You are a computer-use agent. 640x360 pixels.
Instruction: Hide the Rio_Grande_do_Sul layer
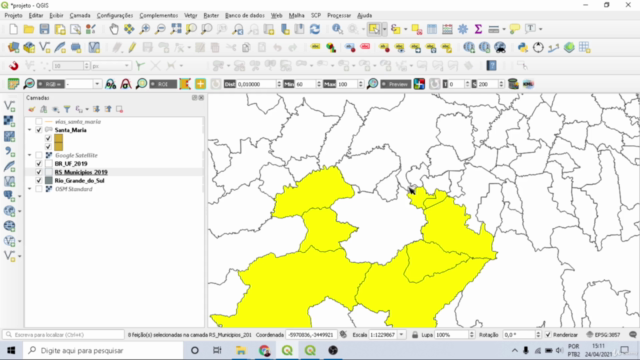tap(39, 180)
